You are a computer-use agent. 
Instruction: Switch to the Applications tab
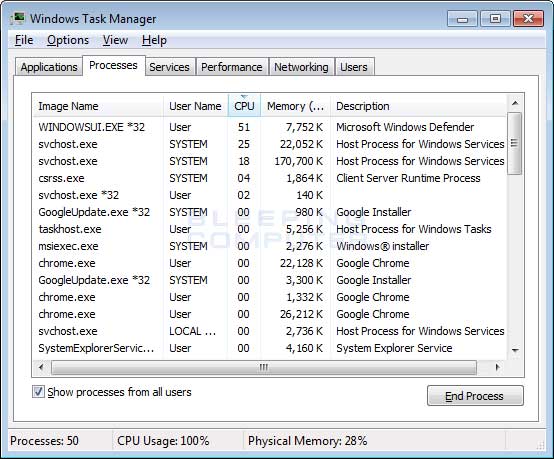(x=49, y=67)
